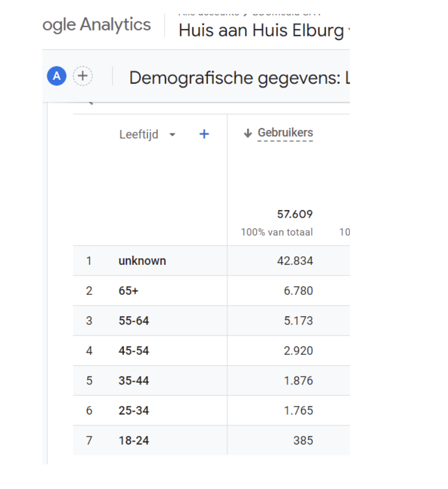
Task: Click the blue A segment avatar
Action: point(56,76)
